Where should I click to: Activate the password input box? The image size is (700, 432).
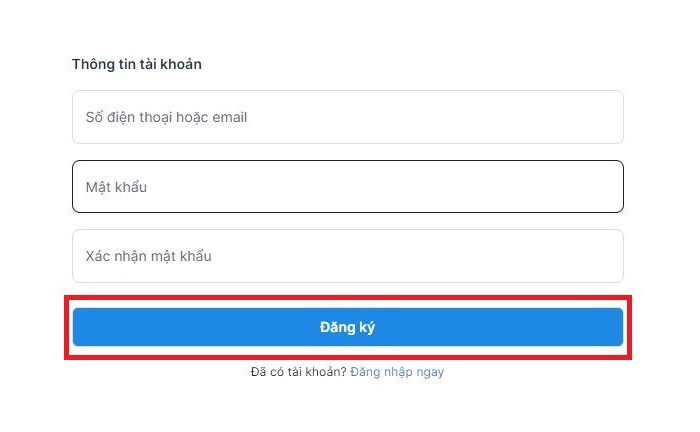click(347, 187)
